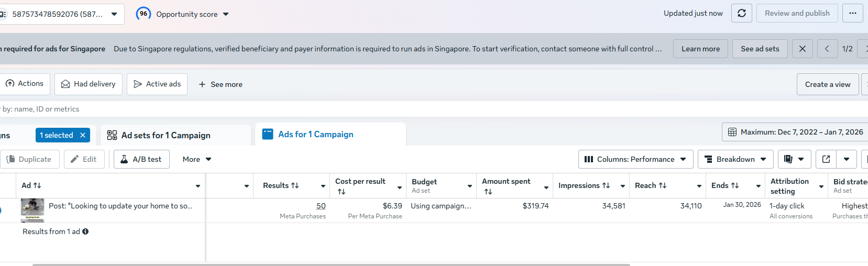Viewport: 868px width, 266px height.
Task: Dismiss the Singapore ads notification banner
Action: [x=803, y=49]
